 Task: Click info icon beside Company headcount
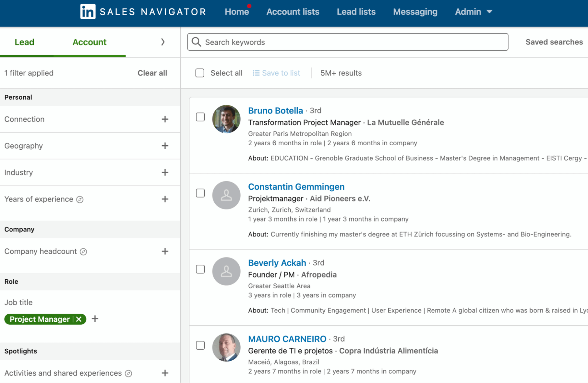tap(83, 252)
